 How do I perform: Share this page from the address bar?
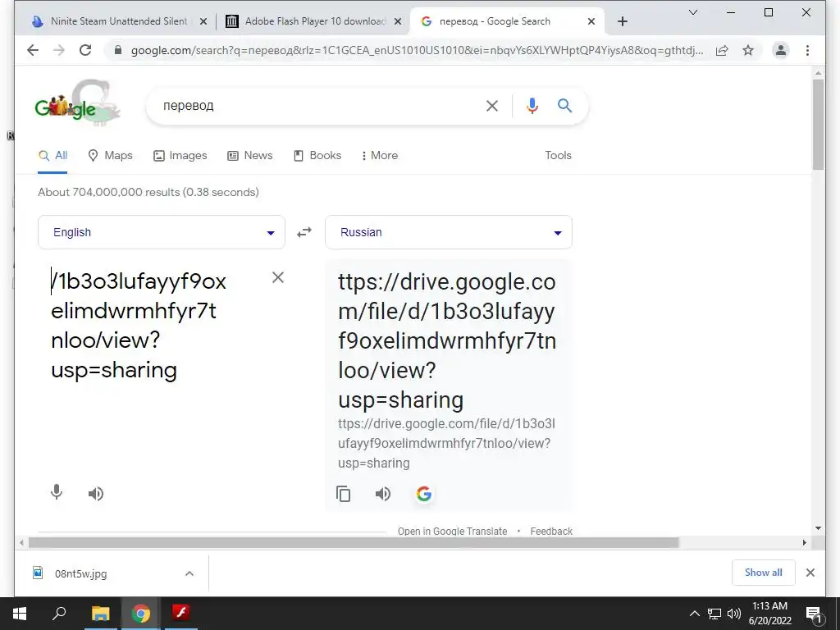[x=722, y=50]
